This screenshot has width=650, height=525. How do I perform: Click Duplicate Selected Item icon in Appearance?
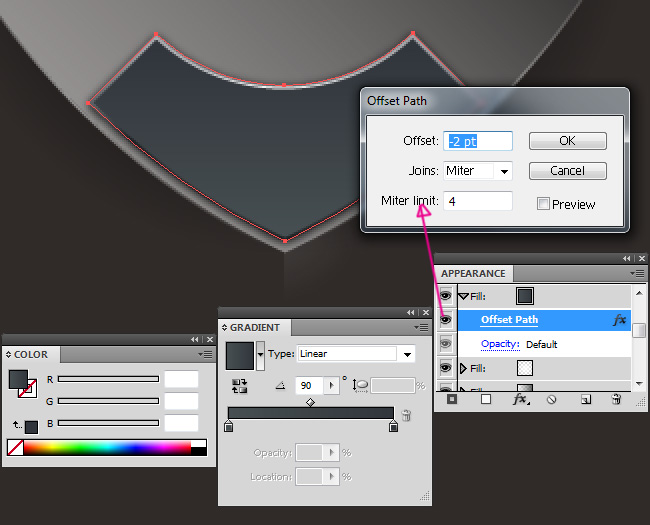click(x=586, y=399)
